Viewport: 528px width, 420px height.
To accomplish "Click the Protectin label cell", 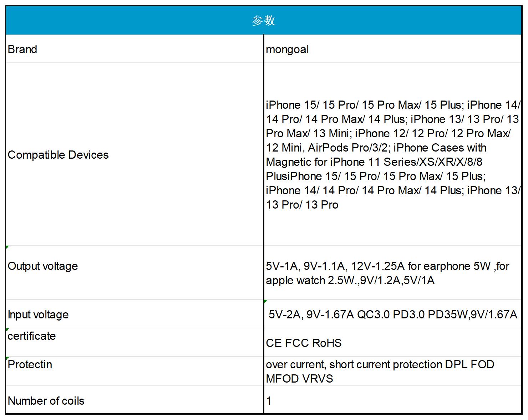I will coord(134,371).
